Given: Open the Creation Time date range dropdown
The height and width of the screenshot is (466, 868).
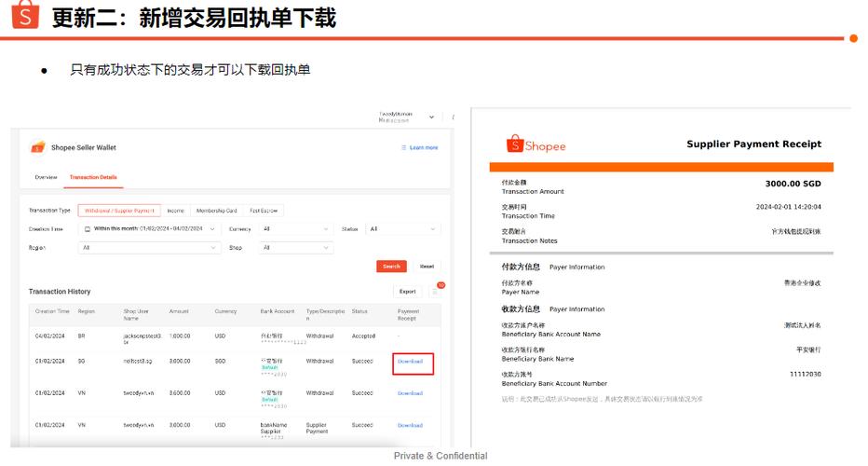Looking at the screenshot, I should 149,229.
